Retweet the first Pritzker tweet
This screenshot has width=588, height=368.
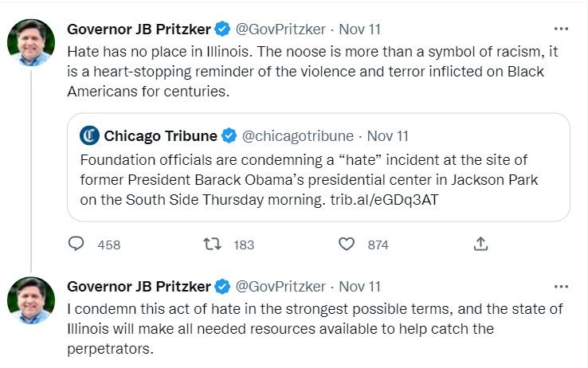click(x=212, y=245)
